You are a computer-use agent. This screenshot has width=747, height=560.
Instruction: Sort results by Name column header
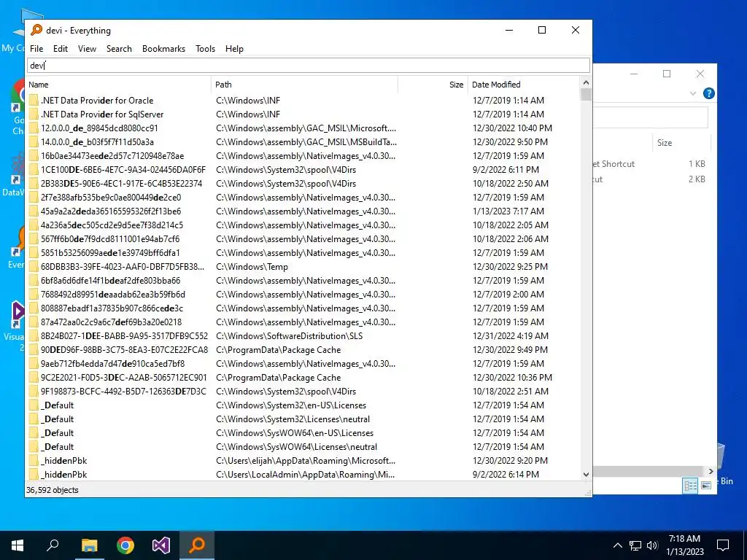pos(118,85)
